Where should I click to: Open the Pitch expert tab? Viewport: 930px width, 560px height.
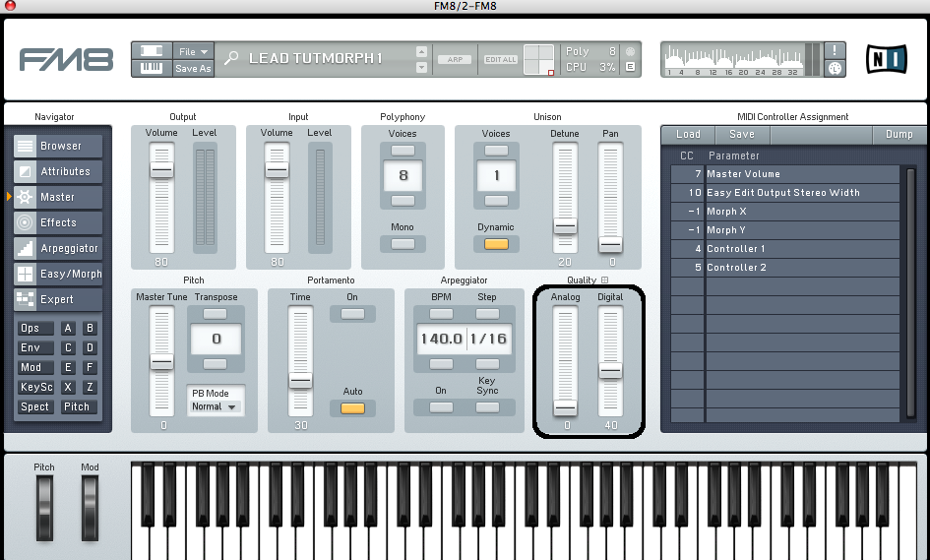(77, 406)
